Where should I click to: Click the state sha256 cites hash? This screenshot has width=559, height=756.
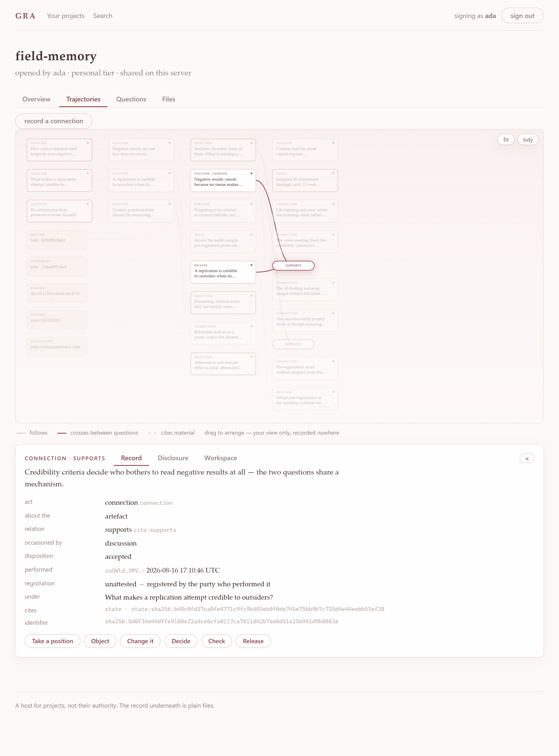click(245, 609)
